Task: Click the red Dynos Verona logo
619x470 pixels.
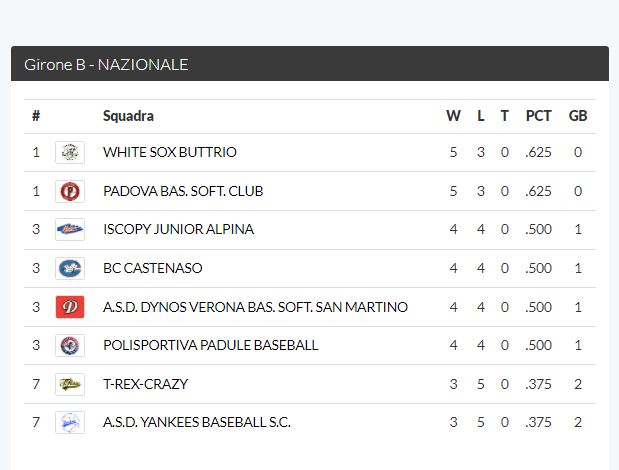Action: (70, 307)
